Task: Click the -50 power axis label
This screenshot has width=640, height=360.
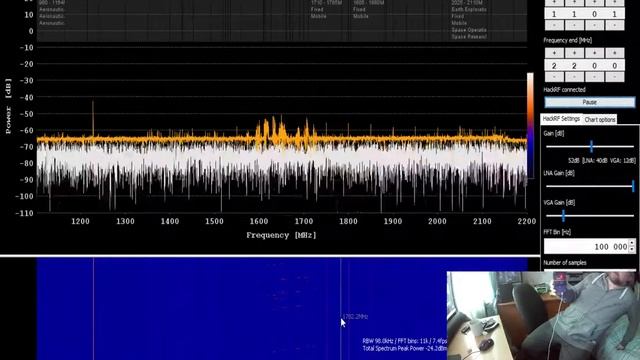Action: tap(27, 114)
